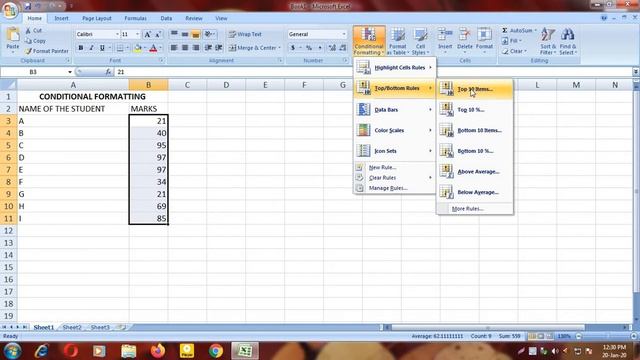Click the Grow Font icon

click(x=148, y=34)
